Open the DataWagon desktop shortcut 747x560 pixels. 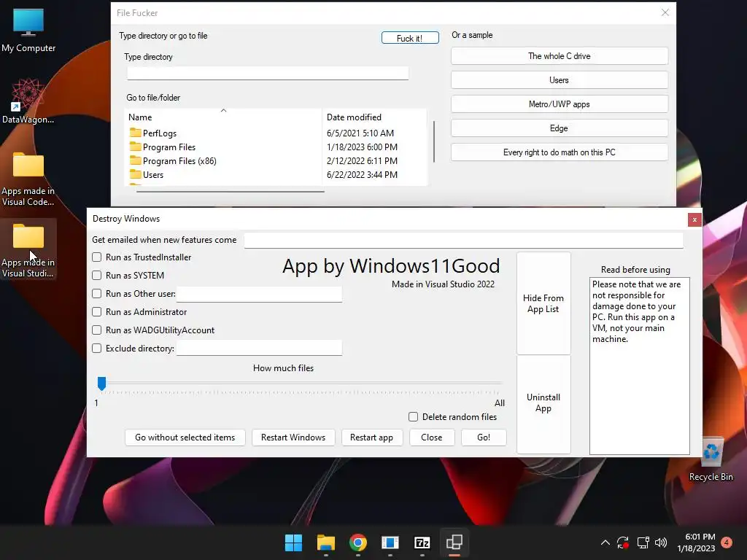click(28, 101)
